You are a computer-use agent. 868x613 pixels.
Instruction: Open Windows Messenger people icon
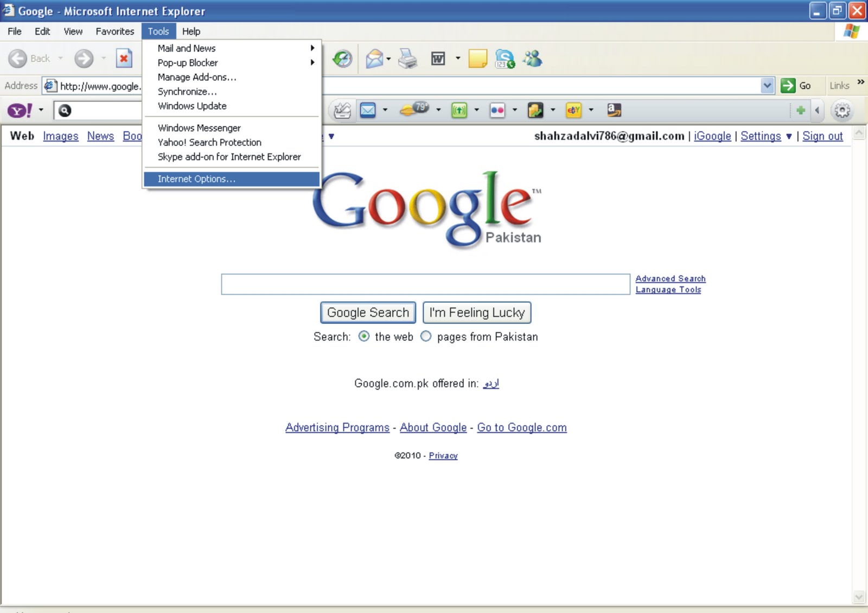click(x=532, y=58)
